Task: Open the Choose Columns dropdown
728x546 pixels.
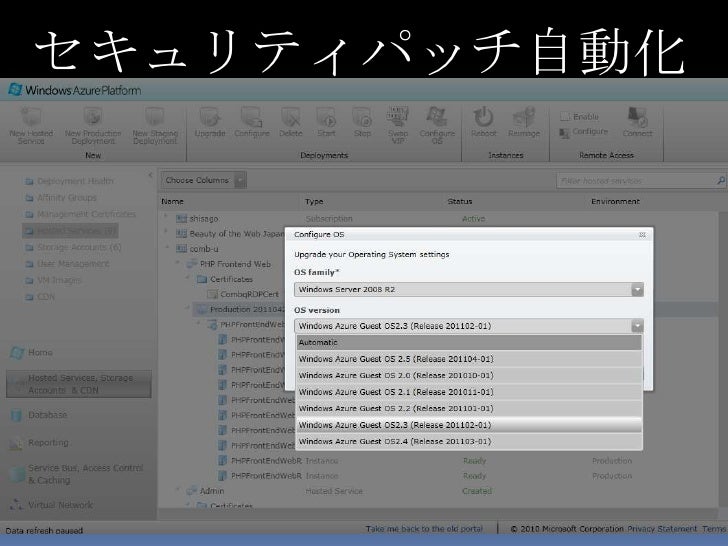Action: [x=203, y=180]
